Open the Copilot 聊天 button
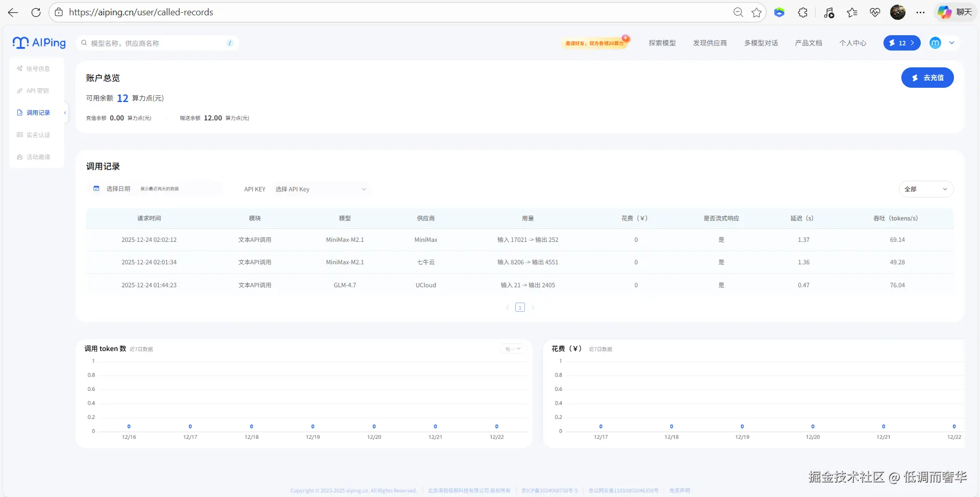The width and height of the screenshot is (980, 497). (955, 12)
